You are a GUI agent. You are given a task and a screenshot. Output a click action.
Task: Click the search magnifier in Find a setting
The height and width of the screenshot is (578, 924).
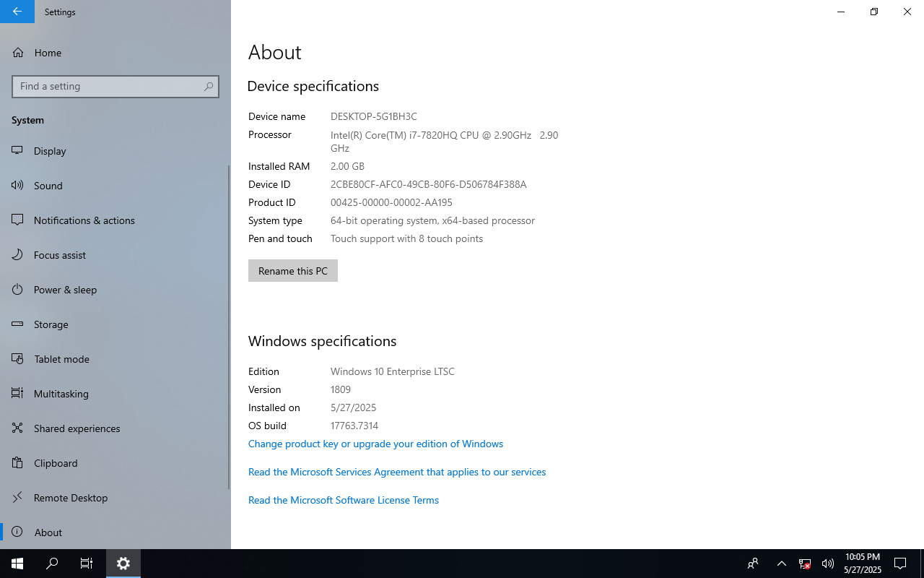click(x=209, y=86)
